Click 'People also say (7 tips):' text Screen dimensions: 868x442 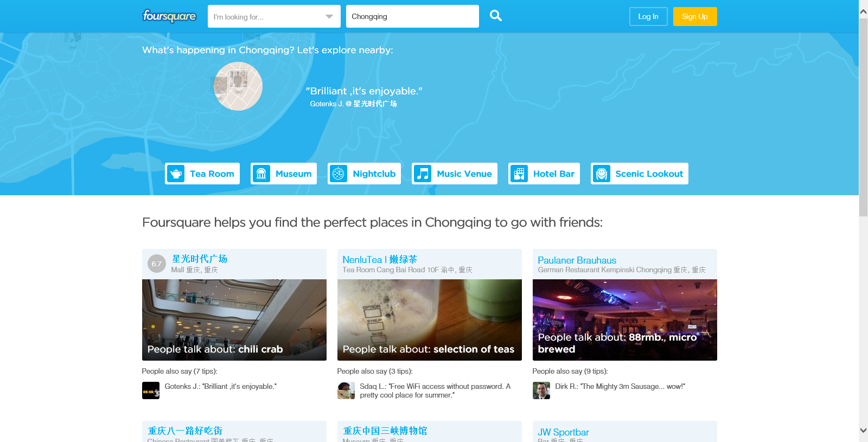[180, 371]
